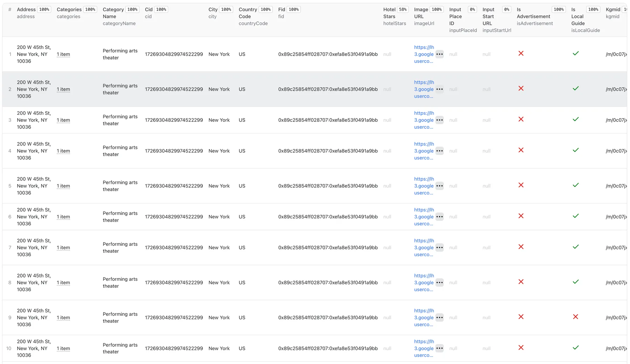Click the red X under Is Local Guide in row 9
The width and height of the screenshot is (630, 364).
tap(575, 317)
